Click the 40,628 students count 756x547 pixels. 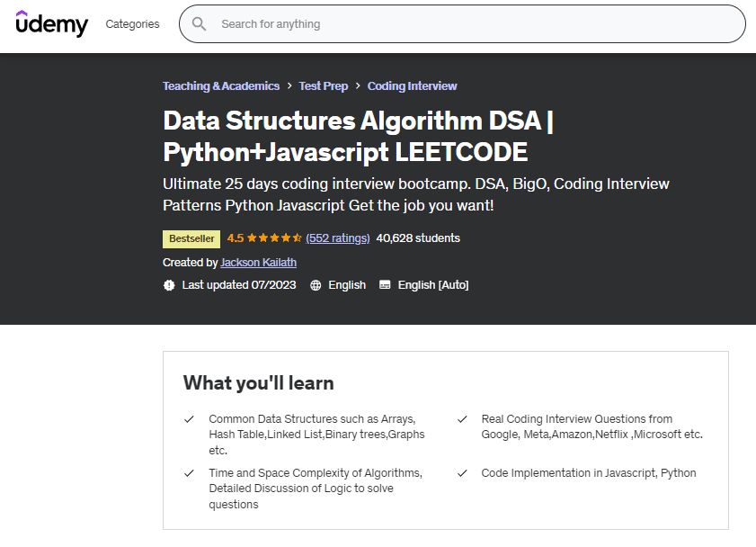pos(418,238)
